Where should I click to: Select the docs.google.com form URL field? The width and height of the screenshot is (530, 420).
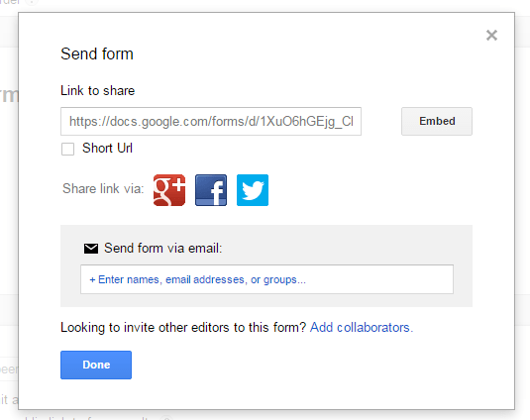point(211,121)
